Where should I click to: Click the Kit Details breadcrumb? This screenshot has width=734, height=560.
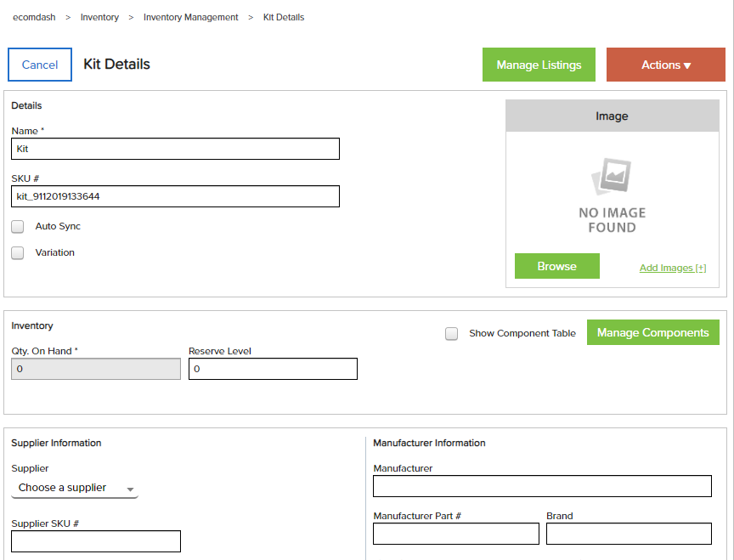pos(284,17)
